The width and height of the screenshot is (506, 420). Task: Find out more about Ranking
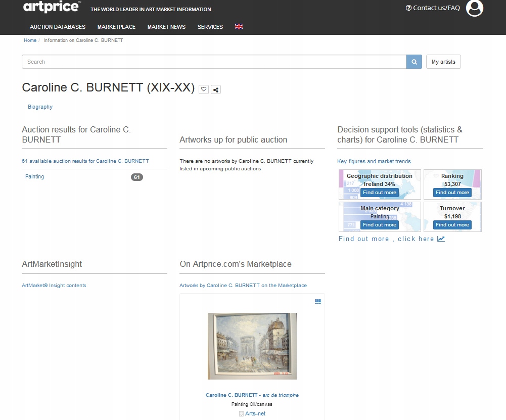pyautogui.click(x=452, y=193)
